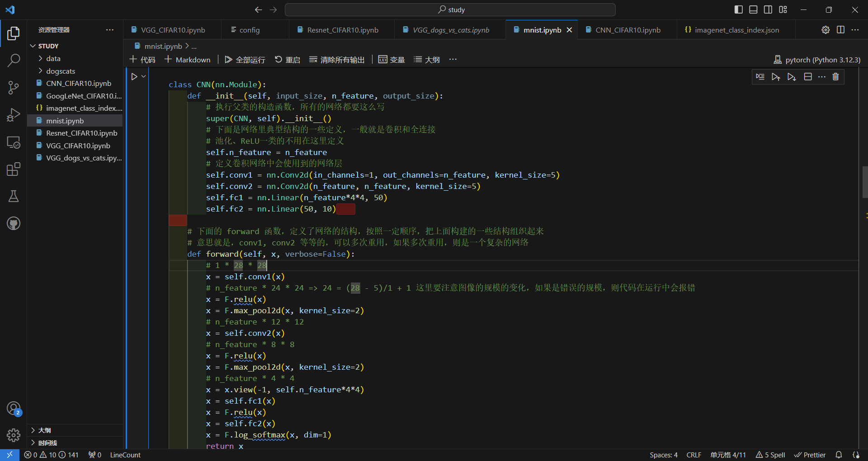Expand the dogscats folder

60,71
